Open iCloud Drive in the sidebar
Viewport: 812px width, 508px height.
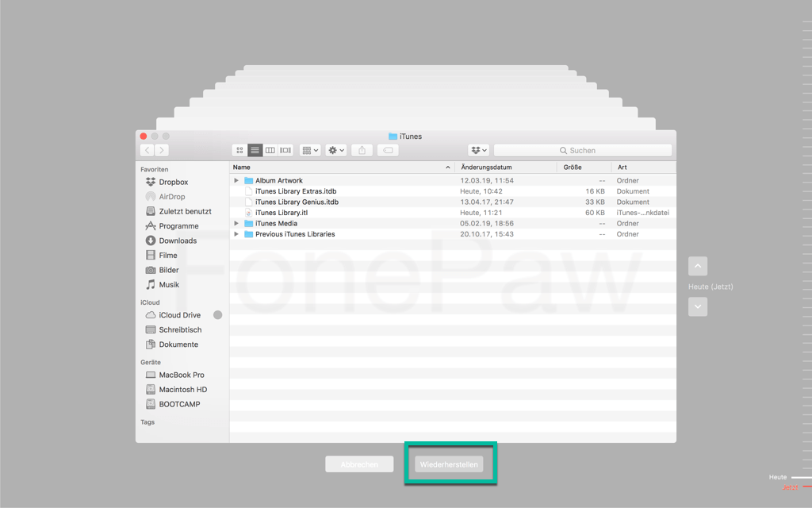[x=179, y=315]
